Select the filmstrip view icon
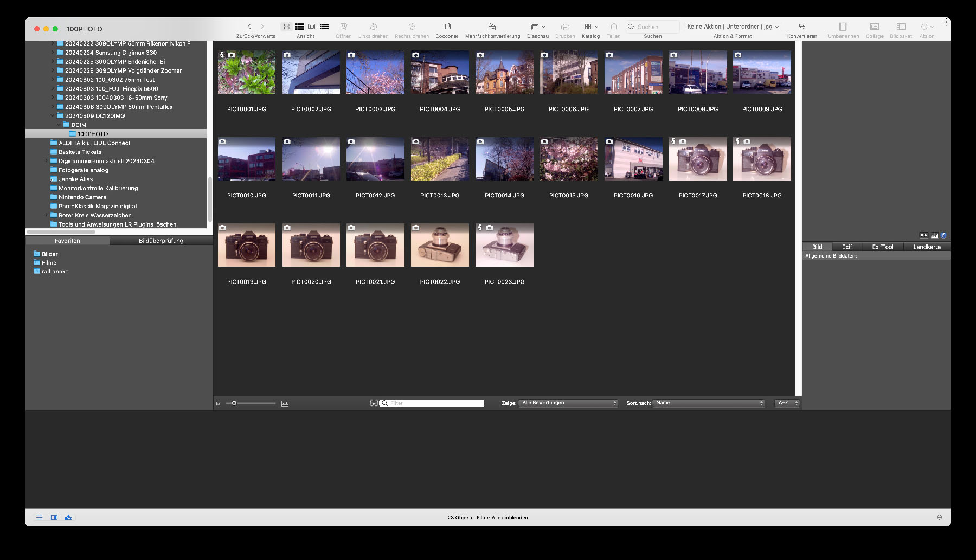 [312, 27]
